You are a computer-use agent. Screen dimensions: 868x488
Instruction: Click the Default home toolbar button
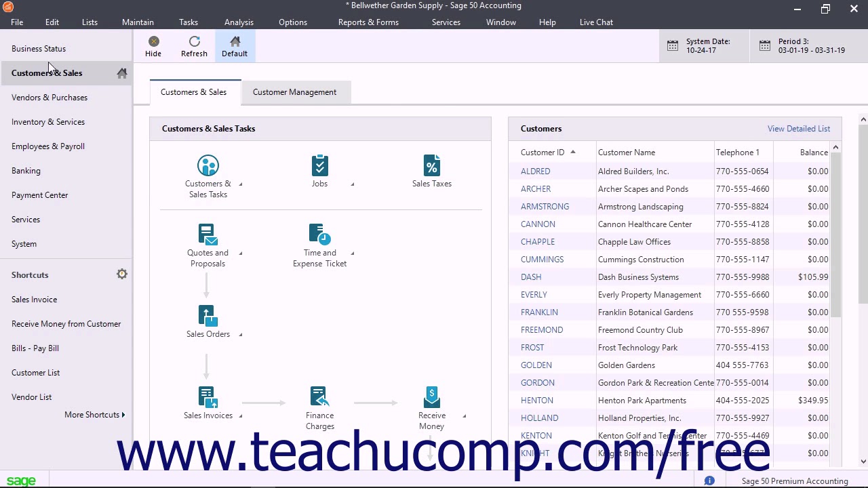tap(235, 47)
